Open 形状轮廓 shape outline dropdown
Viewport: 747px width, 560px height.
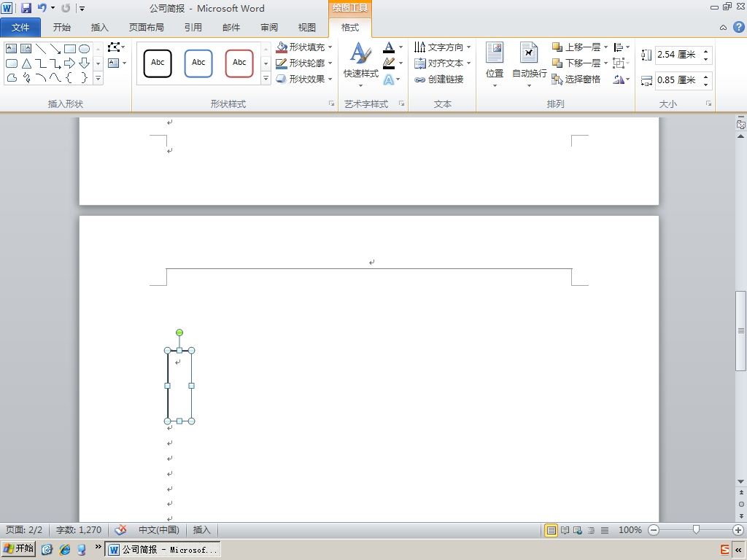click(x=304, y=63)
